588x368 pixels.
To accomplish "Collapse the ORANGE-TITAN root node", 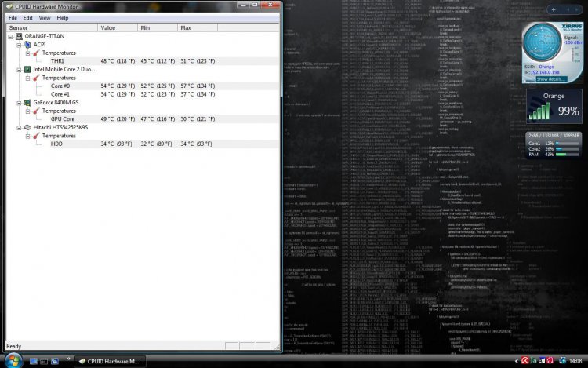I will pos(10,36).
